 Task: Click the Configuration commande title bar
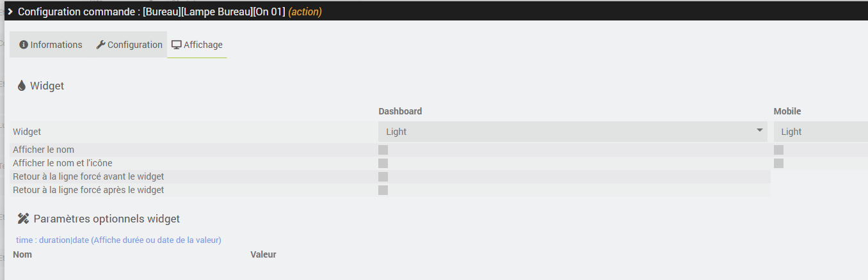[434, 12]
